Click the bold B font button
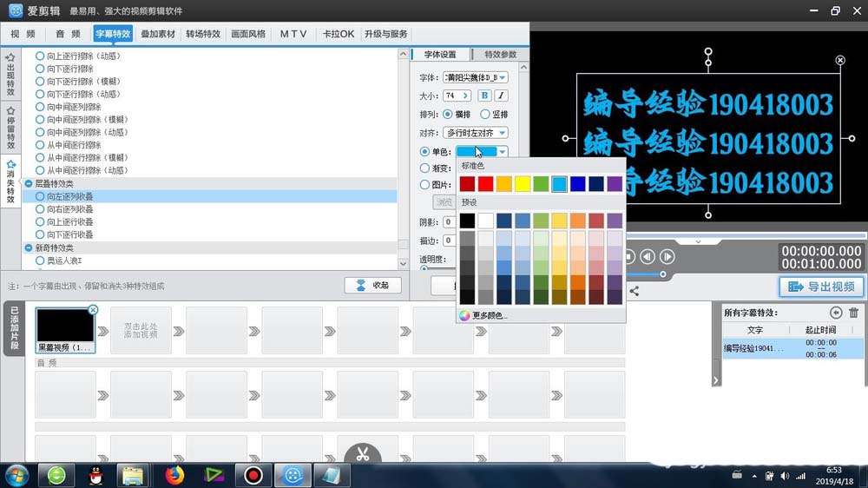 point(484,96)
